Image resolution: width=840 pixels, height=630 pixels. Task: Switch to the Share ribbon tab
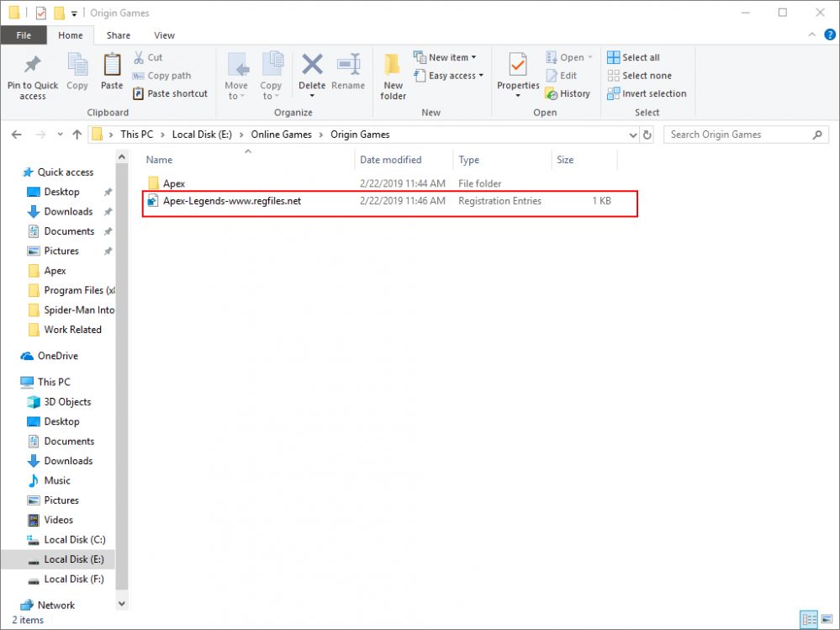tap(119, 35)
